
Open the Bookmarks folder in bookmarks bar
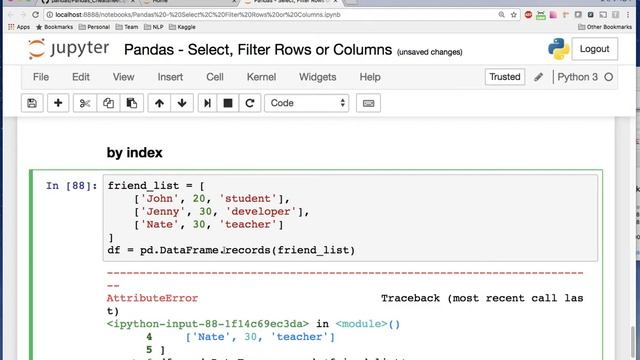pos(54,27)
